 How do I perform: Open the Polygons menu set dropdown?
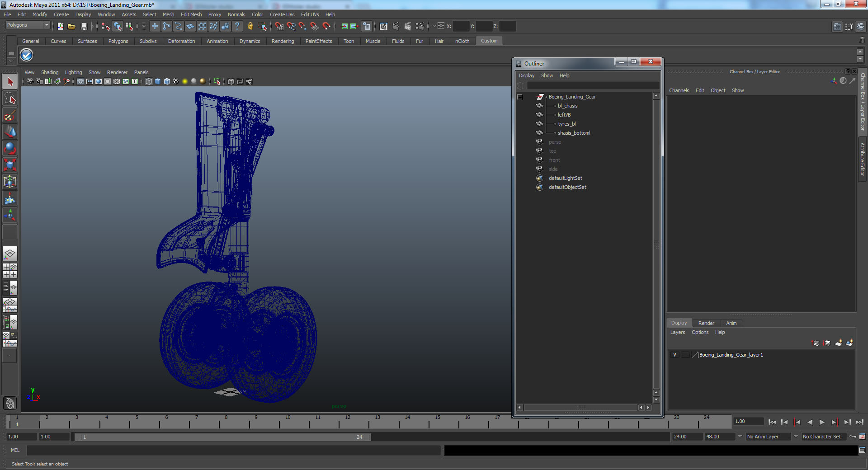pos(47,25)
